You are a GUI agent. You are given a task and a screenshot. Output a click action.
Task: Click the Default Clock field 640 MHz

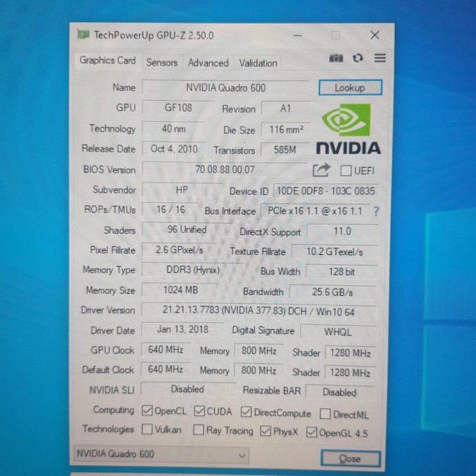click(x=165, y=369)
